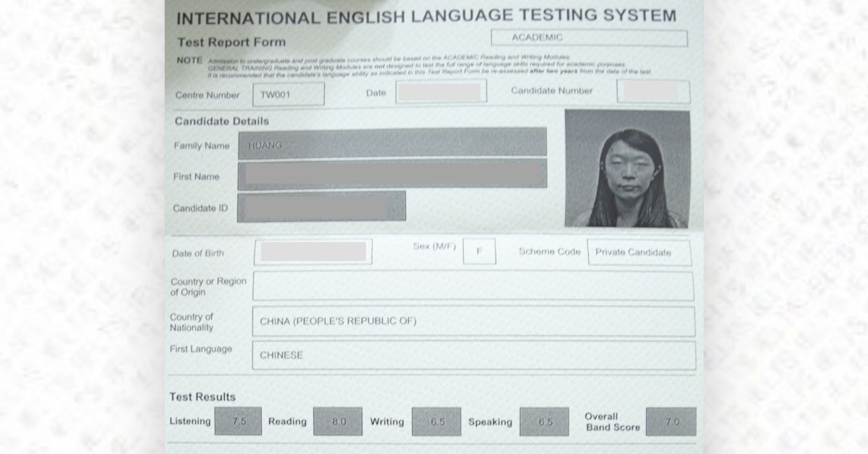
Task: Click the "INTERNATIONAL ENGLISH LANGUAGE TESTING SYSTEM" heading
Action: pos(427,17)
